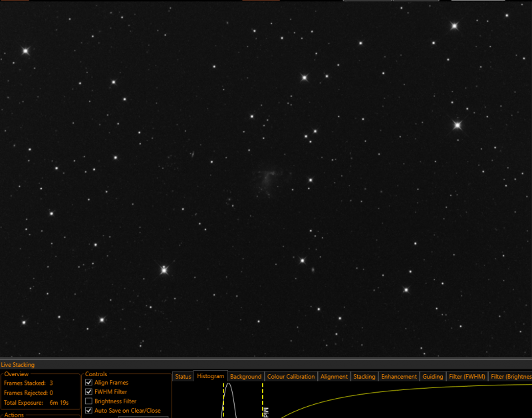The image size is (532, 418).
Task: Switch to the Status tab
Action: click(x=184, y=376)
